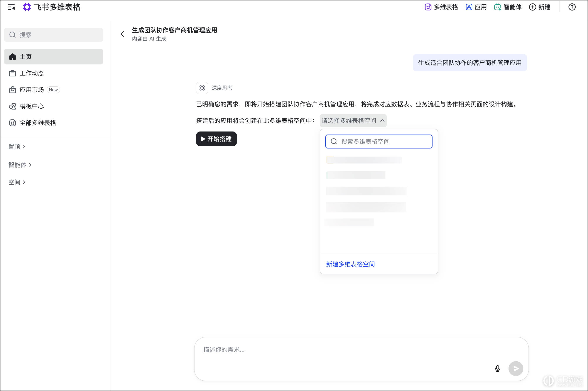Open 应用市场 in the sidebar

(x=53, y=90)
